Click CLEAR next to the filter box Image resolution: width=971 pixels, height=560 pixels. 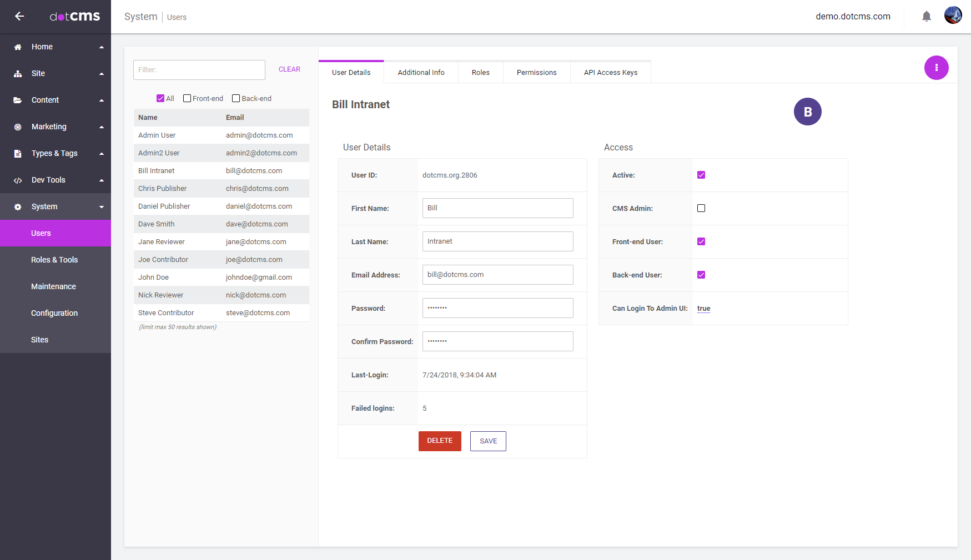click(x=289, y=69)
